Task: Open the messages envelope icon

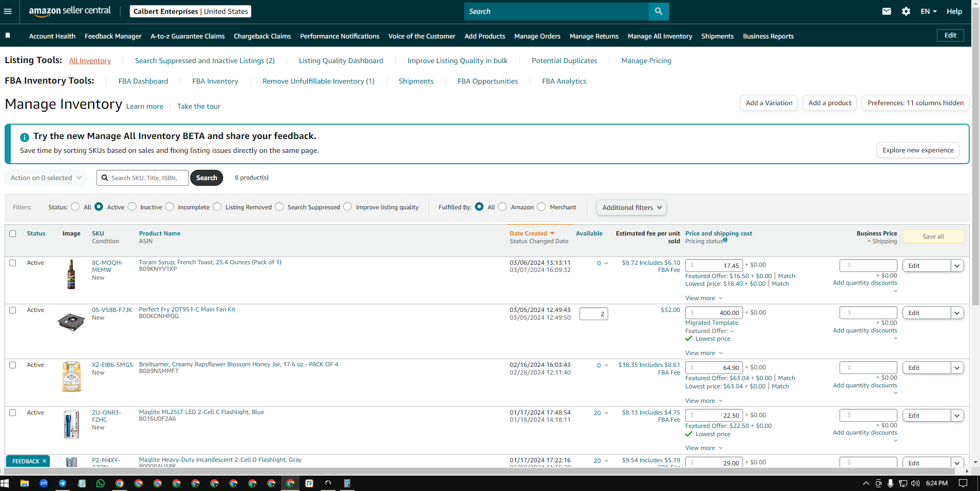Action: tap(887, 11)
